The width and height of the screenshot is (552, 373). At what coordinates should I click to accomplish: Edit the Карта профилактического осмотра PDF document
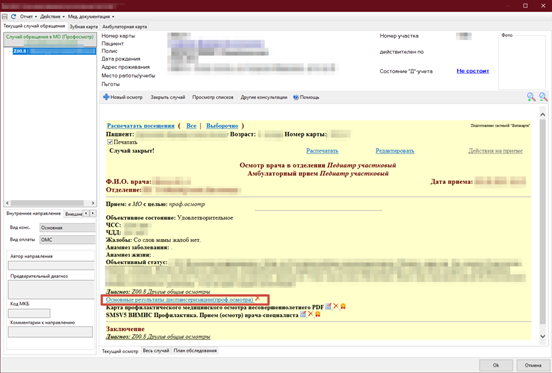328,306
